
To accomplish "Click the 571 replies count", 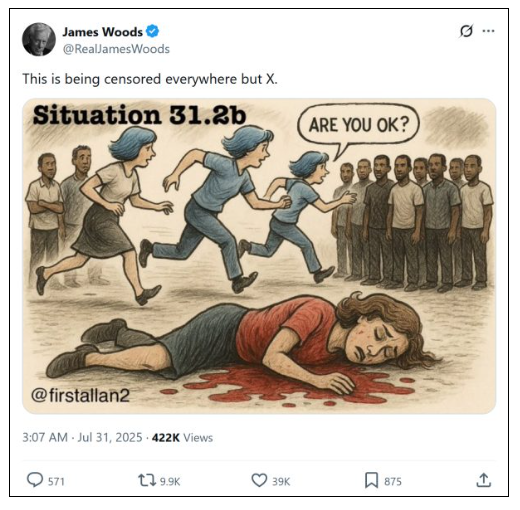I will tap(56, 482).
